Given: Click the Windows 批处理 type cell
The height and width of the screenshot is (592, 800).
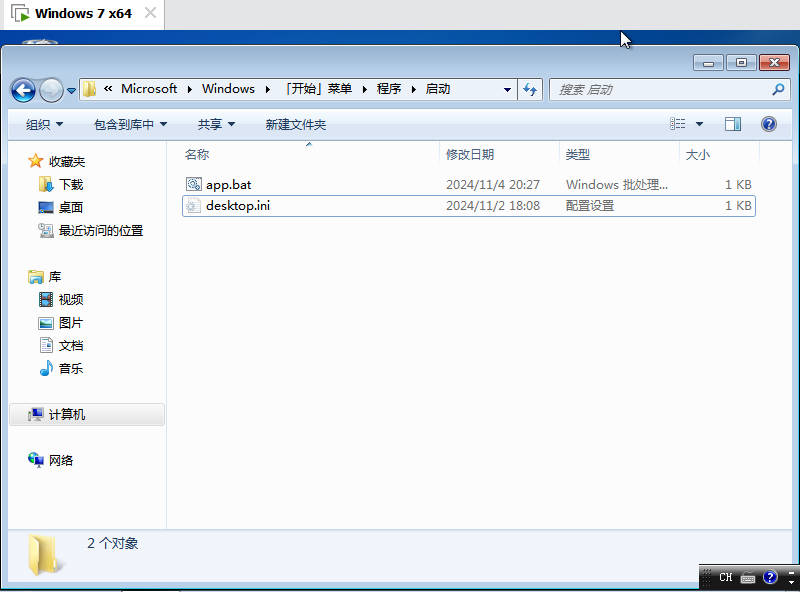Looking at the screenshot, I should [616, 185].
